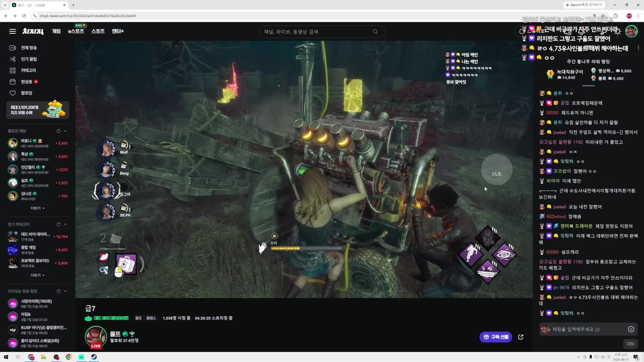
Task: Click the search magnifier icon
Action: [375, 32]
